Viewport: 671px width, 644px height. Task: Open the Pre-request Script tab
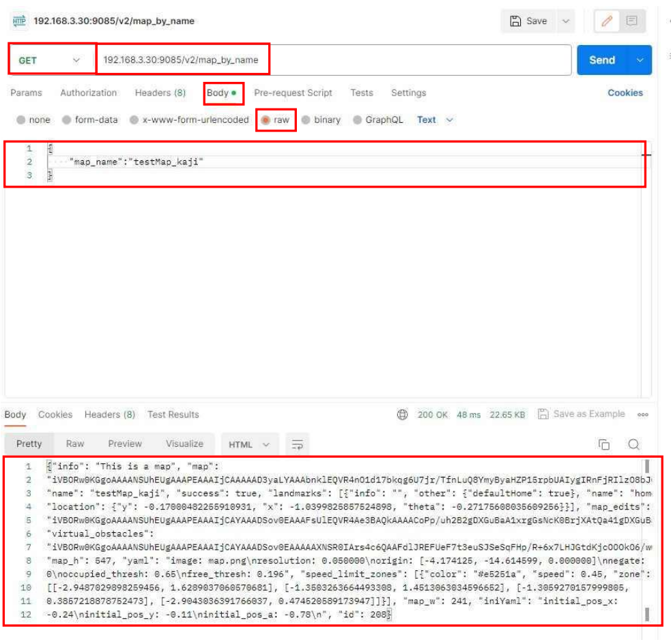[x=293, y=93]
